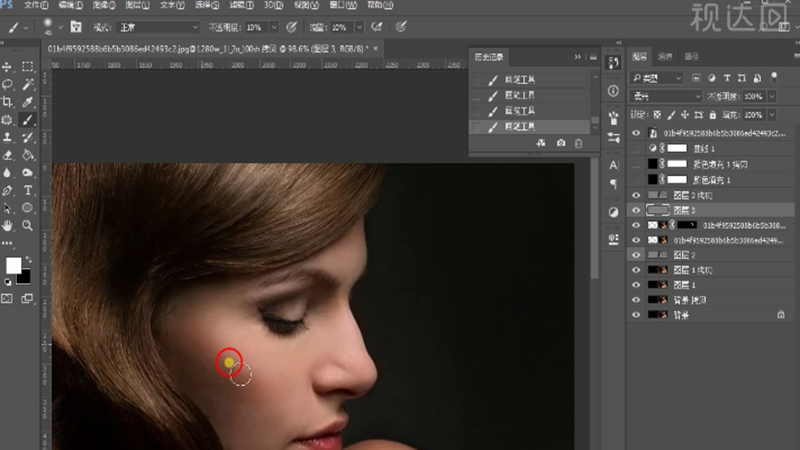
Task: Open the Properties info panel icon
Action: 613,91
